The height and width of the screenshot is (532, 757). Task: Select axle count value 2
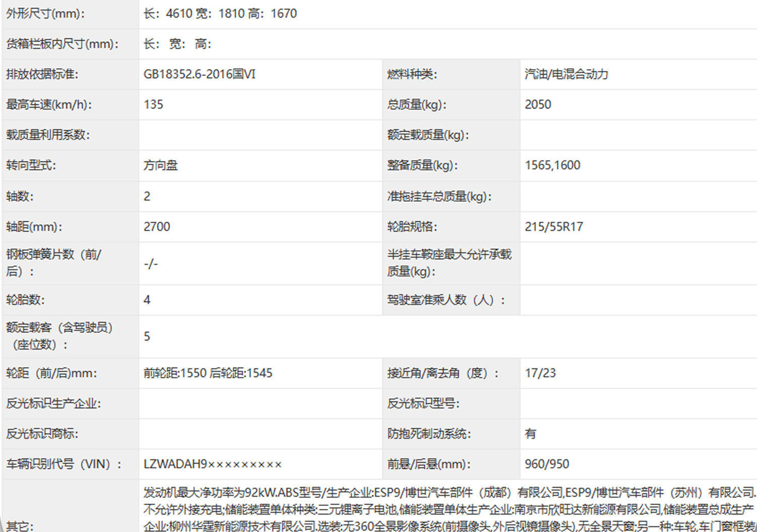click(x=147, y=196)
